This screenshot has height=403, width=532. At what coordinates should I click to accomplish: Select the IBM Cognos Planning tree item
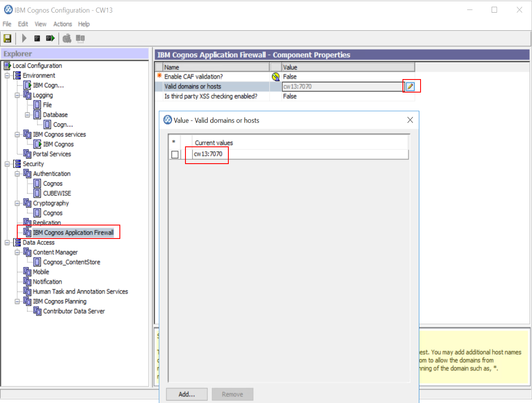pos(60,301)
